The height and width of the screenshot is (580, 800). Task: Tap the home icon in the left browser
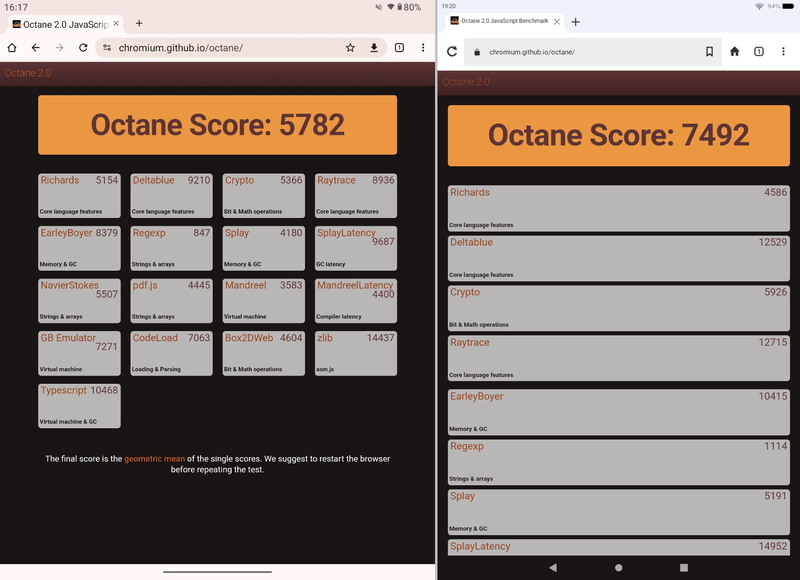click(11, 47)
